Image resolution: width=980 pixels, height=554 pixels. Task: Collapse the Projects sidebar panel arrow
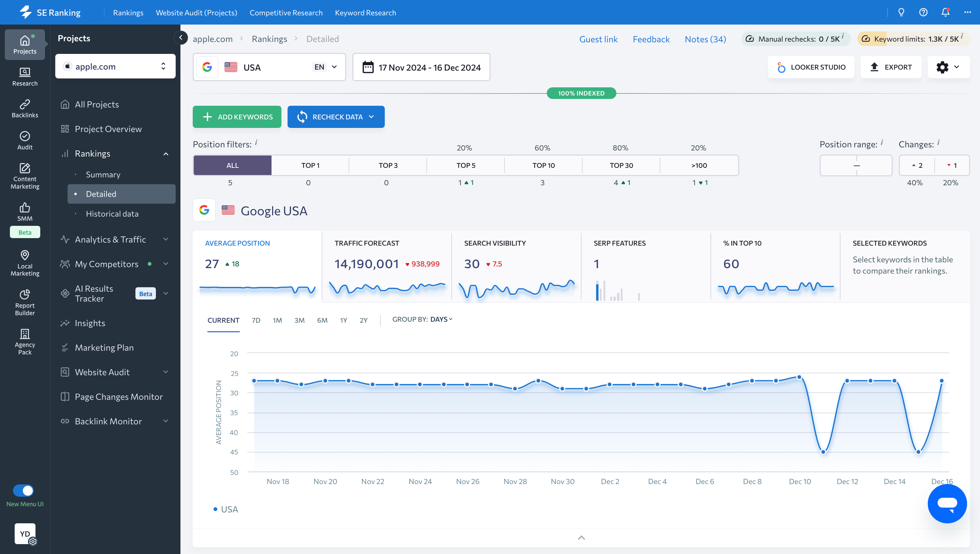[181, 37]
